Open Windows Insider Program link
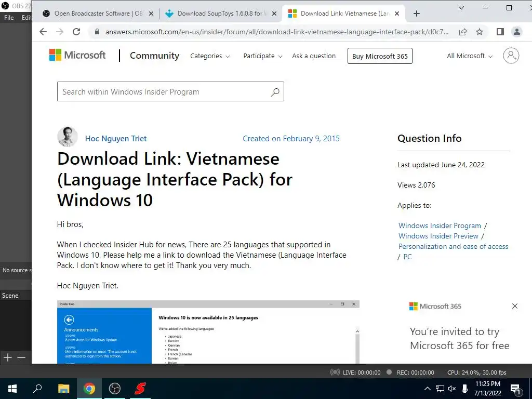 440,225
